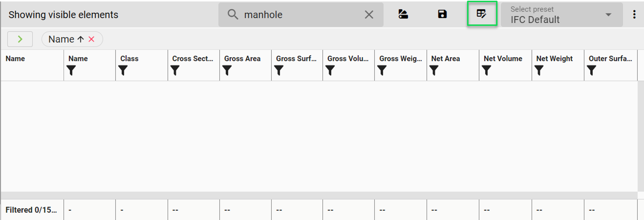Open filter for Class column
Viewport: 644px width, 220px height.
click(123, 70)
